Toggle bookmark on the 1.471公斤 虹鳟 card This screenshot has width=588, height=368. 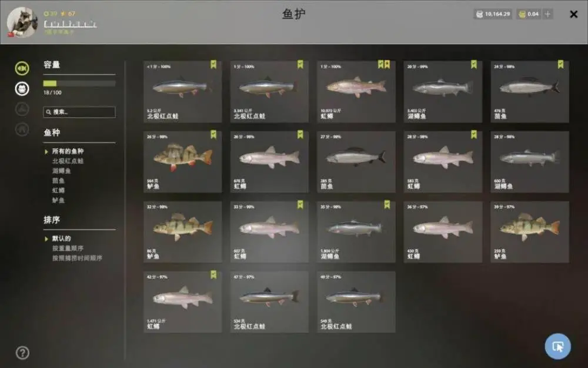point(213,275)
